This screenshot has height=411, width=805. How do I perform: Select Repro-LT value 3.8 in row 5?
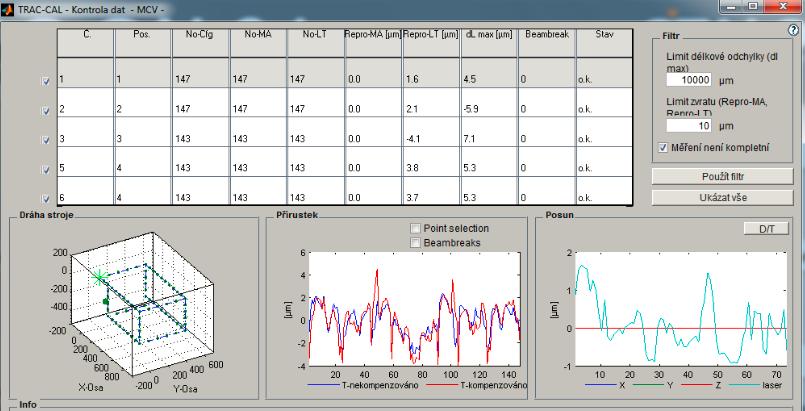(x=412, y=168)
